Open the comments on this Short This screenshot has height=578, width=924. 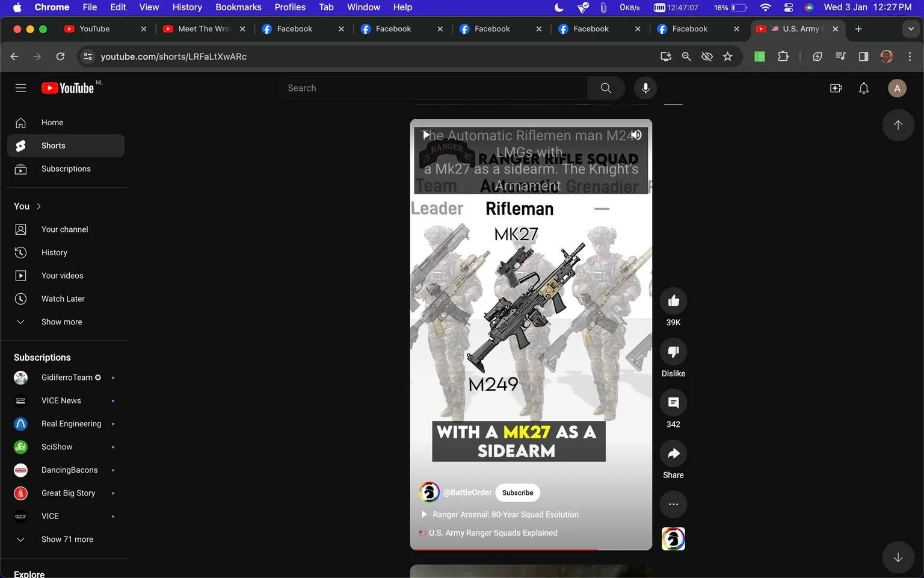pos(673,403)
